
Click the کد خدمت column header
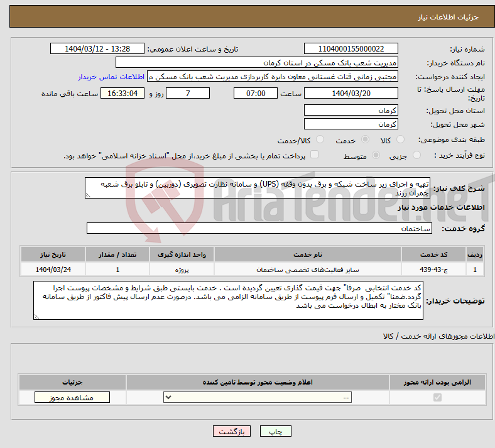(434, 254)
